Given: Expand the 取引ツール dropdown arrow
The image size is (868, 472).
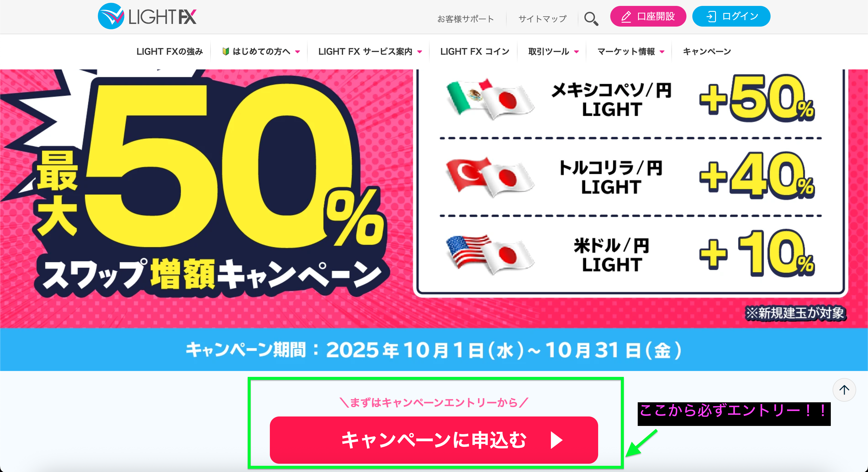Looking at the screenshot, I should click(x=577, y=52).
